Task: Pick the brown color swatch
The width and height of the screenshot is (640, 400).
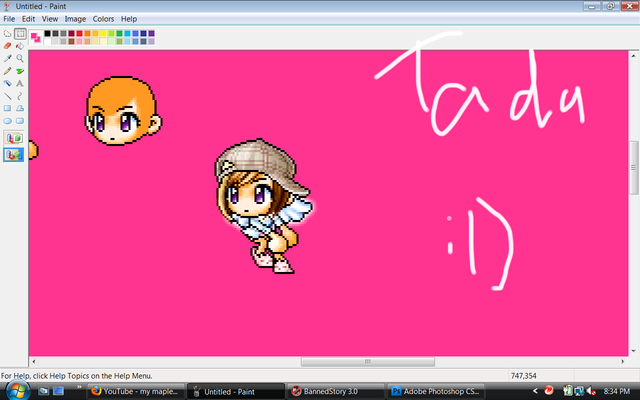Action: 71,41
